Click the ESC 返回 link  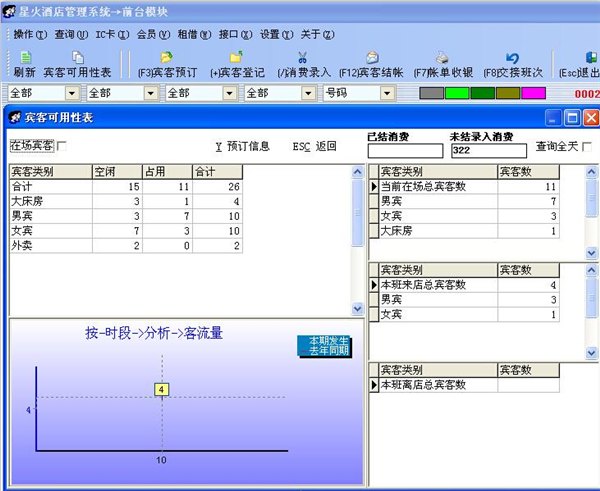tap(315, 146)
